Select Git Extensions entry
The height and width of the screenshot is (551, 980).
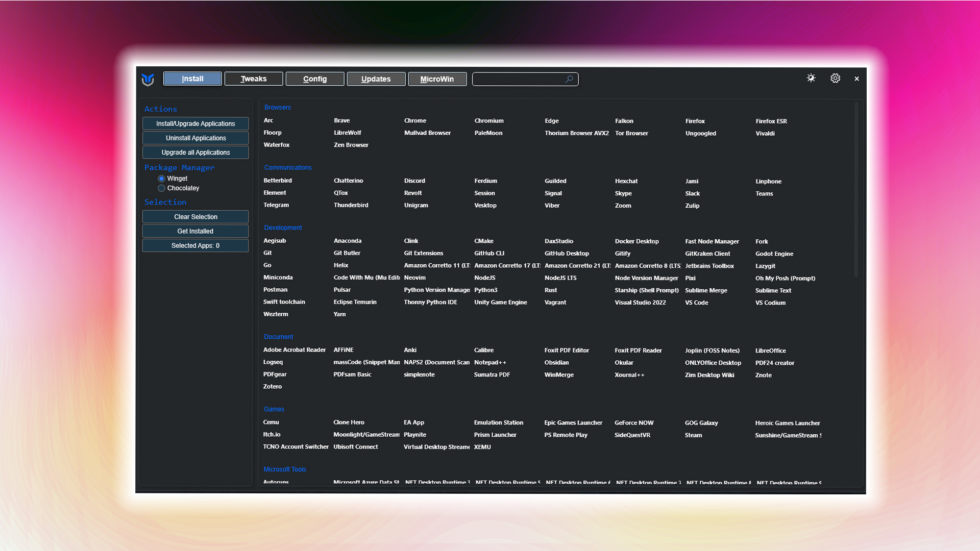[x=424, y=253]
